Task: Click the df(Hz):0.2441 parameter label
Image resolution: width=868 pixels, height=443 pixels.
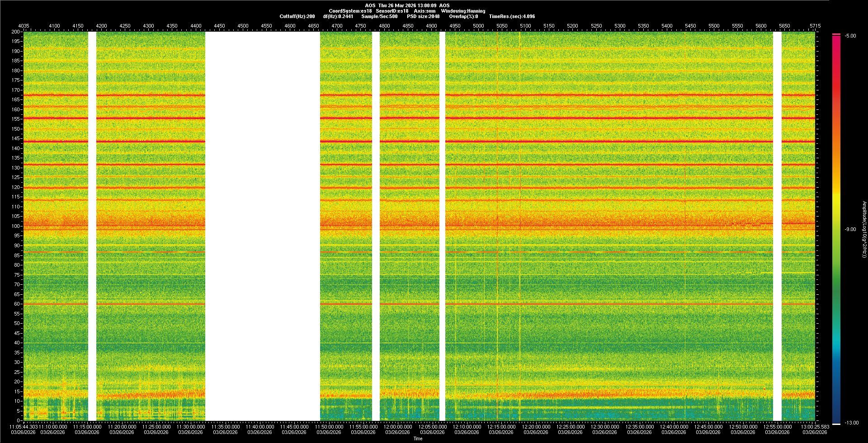Action: tap(338, 16)
